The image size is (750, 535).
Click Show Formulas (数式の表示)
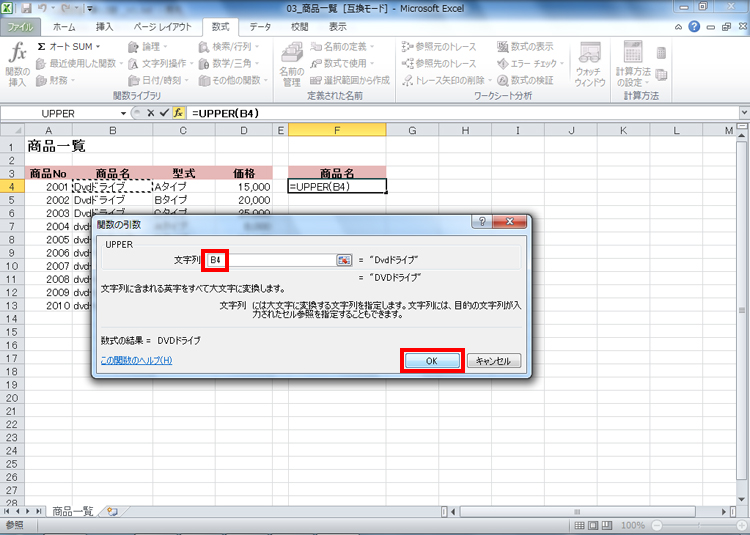click(x=525, y=46)
